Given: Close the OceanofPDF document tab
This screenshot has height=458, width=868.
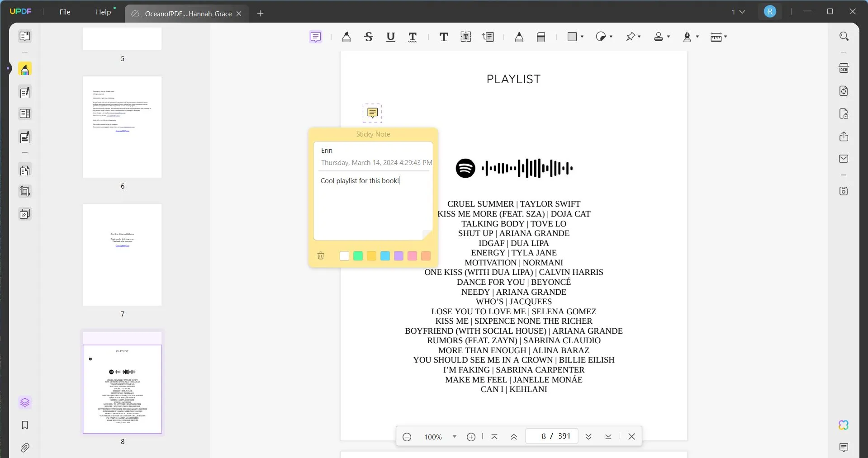Looking at the screenshot, I should [239, 14].
